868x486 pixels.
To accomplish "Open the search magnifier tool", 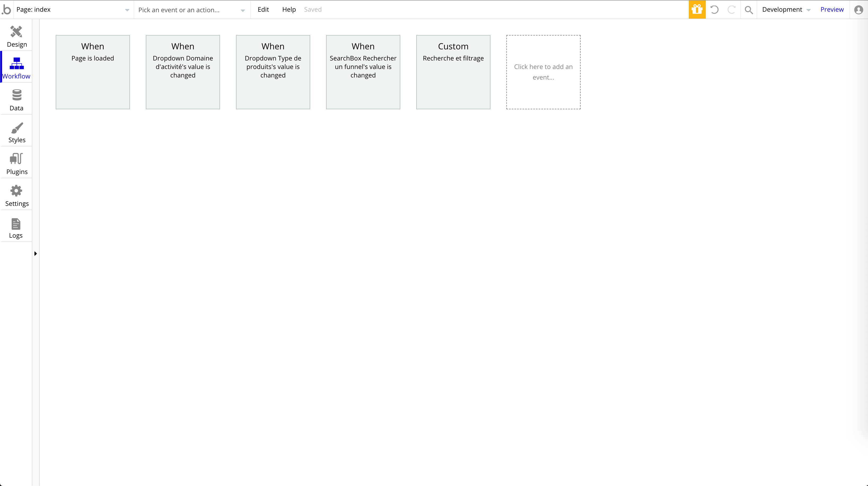I will click(x=749, y=10).
